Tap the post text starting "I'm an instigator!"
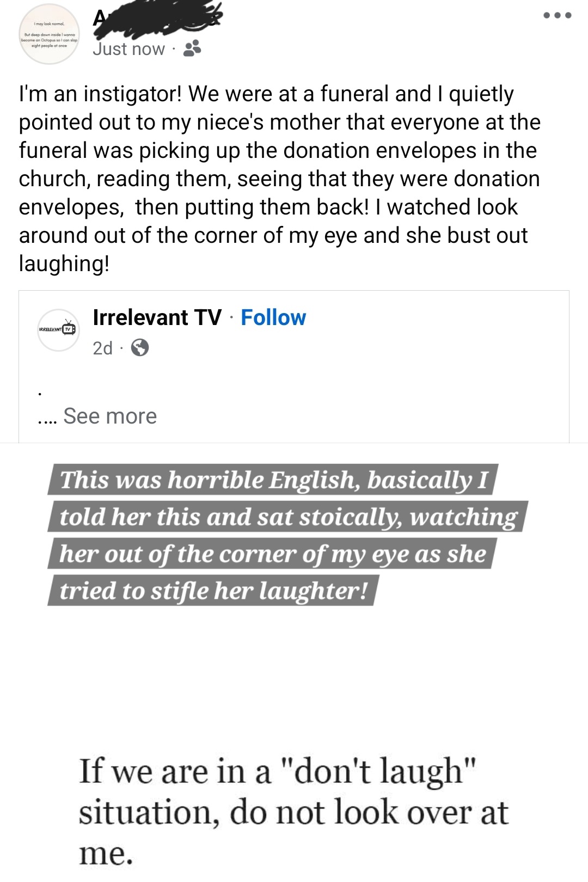This screenshot has height=882, width=588. tap(280, 179)
